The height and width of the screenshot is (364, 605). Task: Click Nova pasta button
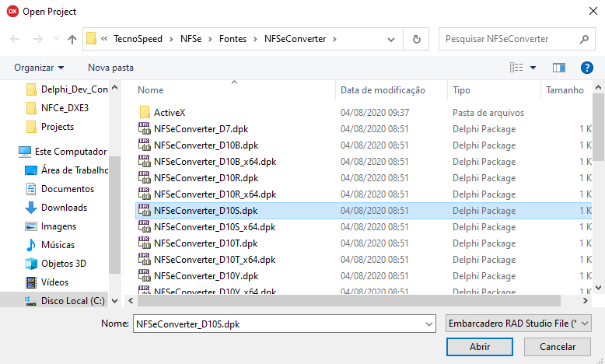[x=110, y=68]
